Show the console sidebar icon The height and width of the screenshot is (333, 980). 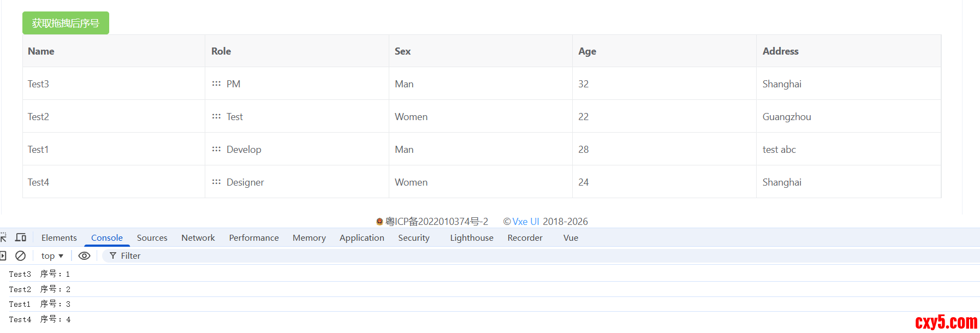pos(3,255)
